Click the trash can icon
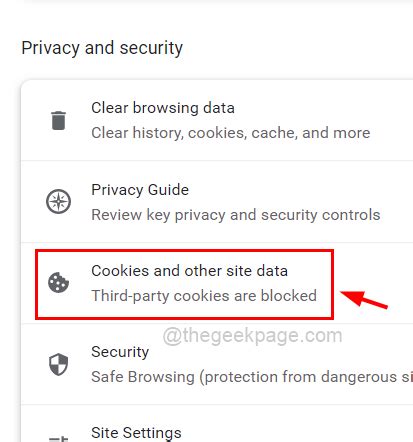The image size is (413, 442). (x=58, y=120)
